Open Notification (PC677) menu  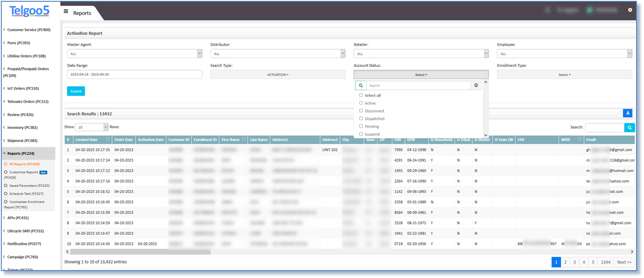(23, 244)
